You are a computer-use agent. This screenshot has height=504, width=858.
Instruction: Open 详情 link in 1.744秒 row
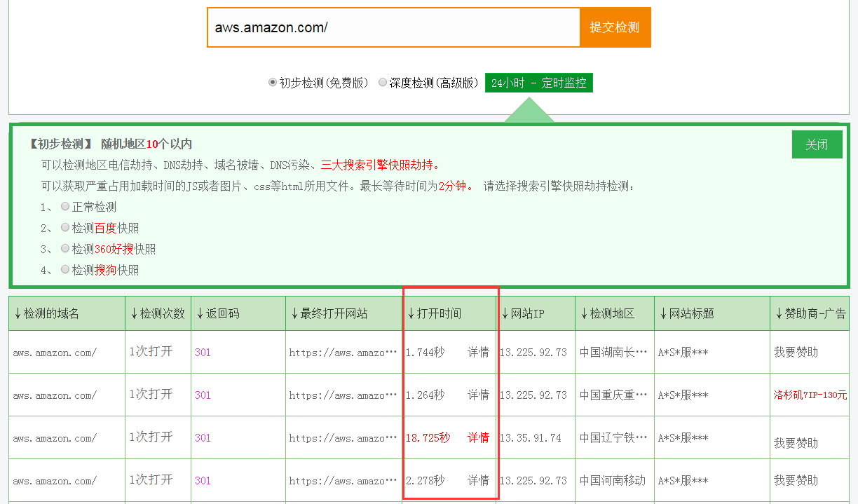point(479,352)
